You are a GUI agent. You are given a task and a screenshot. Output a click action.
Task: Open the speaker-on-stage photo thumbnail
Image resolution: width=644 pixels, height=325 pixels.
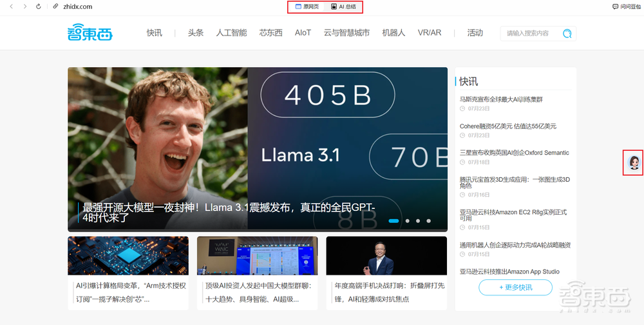click(386, 255)
